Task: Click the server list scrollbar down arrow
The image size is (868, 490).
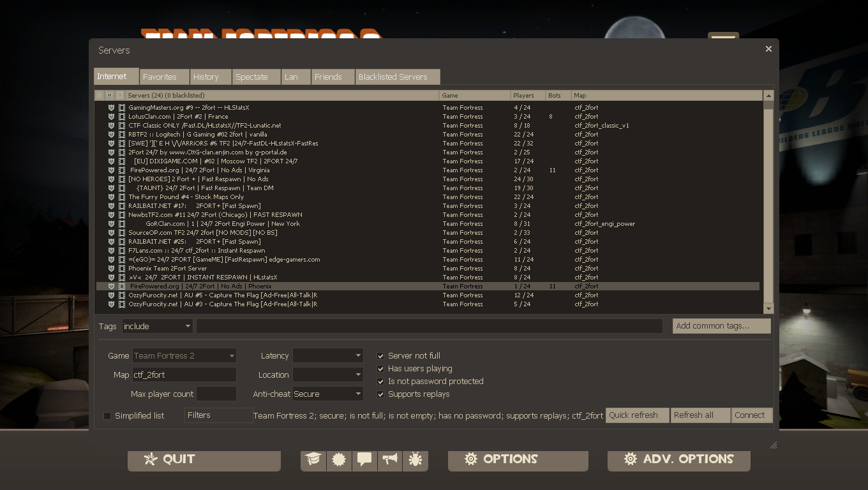Action: (768, 309)
